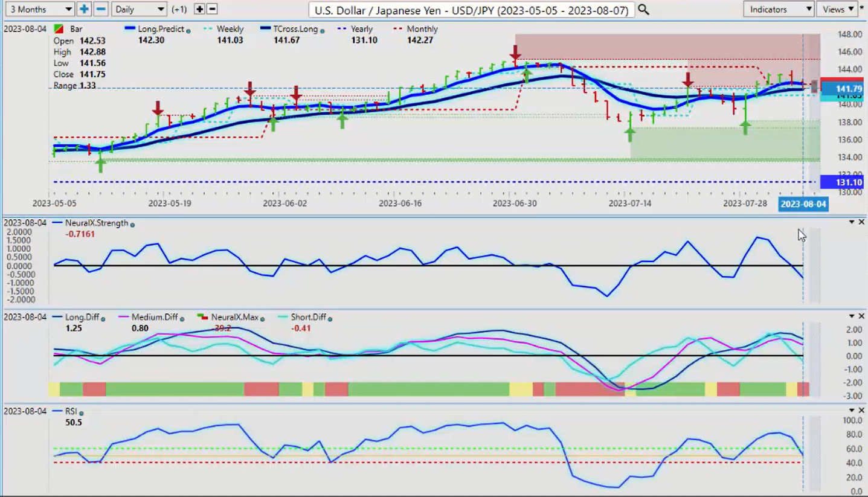This screenshot has height=497, width=868.
Task: Click the USD/JPY symbol name field
Action: point(471,10)
